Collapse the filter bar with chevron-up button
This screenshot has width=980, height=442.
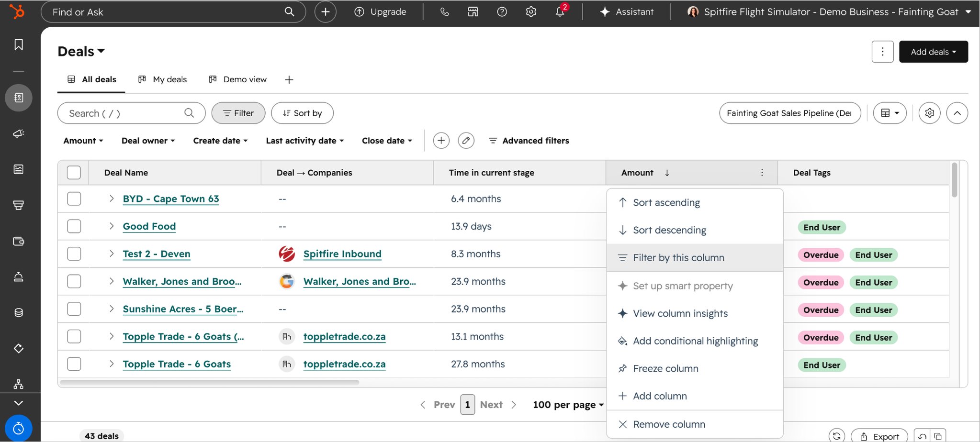957,113
